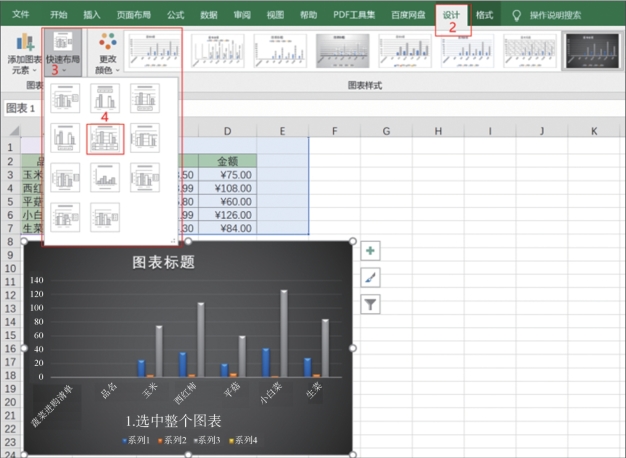The image size is (626, 458).
Task: Click the Select All corner triangle
Action: coord(14,131)
